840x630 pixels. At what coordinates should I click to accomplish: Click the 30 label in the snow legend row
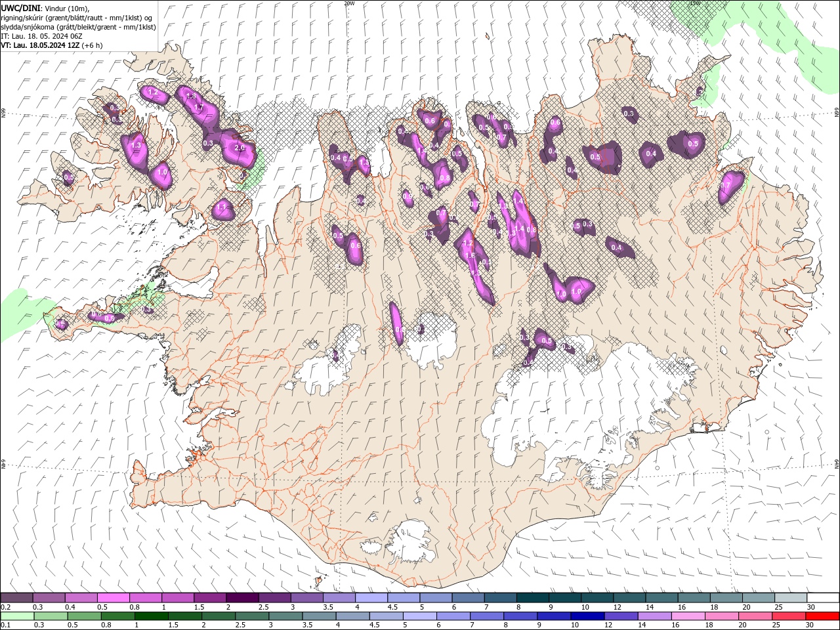[x=810, y=607]
